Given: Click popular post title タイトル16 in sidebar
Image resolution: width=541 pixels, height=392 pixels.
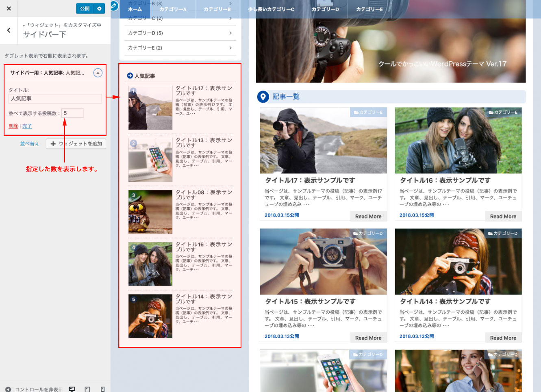Looking at the screenshot, I should 204,247.
